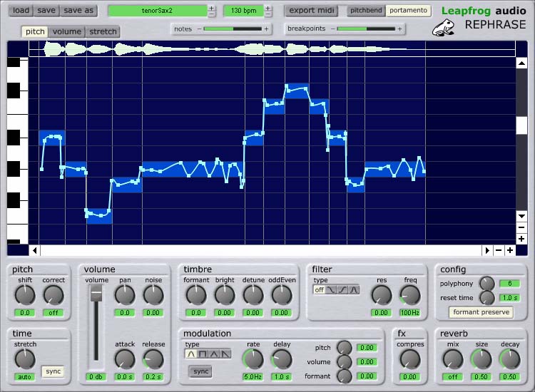Click the oddEven knob
This screenshot has height=392, width=535.
[x=282, y=295]
